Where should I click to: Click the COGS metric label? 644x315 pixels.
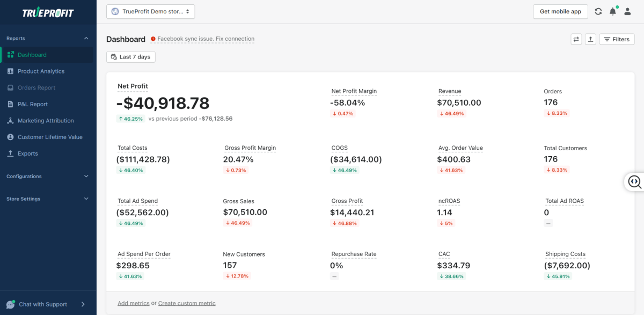pyautogui.click(x=340, y=148)
